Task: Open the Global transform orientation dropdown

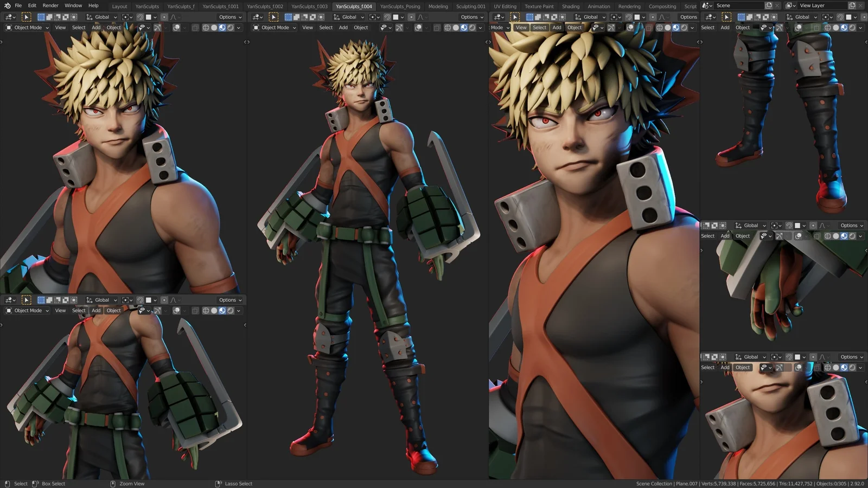Action: point(101,17)
